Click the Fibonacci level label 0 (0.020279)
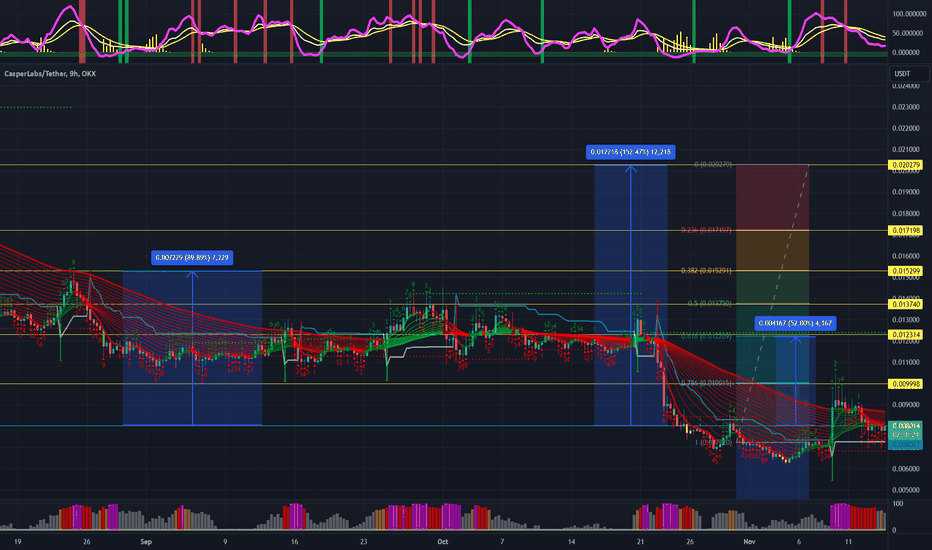Image resolution: width=932 pixels, height=550 pixels. [713, 165]
